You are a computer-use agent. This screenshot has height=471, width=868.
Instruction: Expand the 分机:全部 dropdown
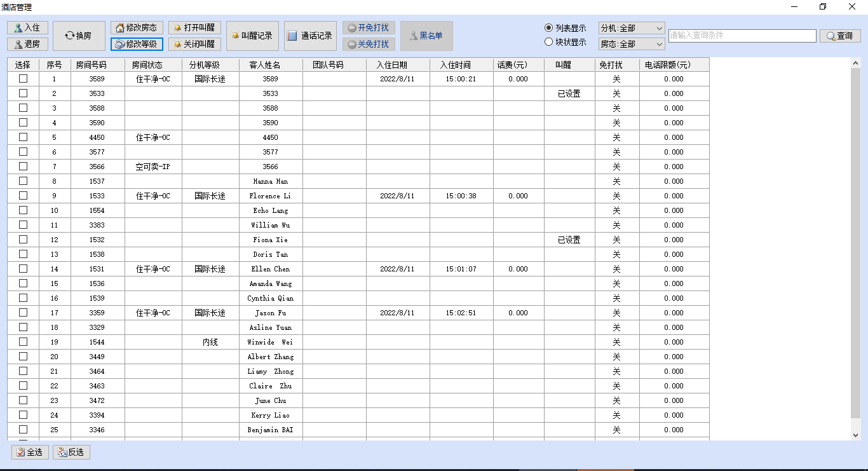coord(632,29)
